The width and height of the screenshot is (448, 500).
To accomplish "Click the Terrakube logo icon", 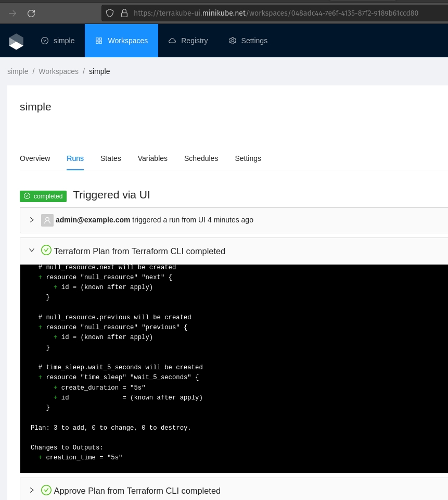I will coord(16,42).
